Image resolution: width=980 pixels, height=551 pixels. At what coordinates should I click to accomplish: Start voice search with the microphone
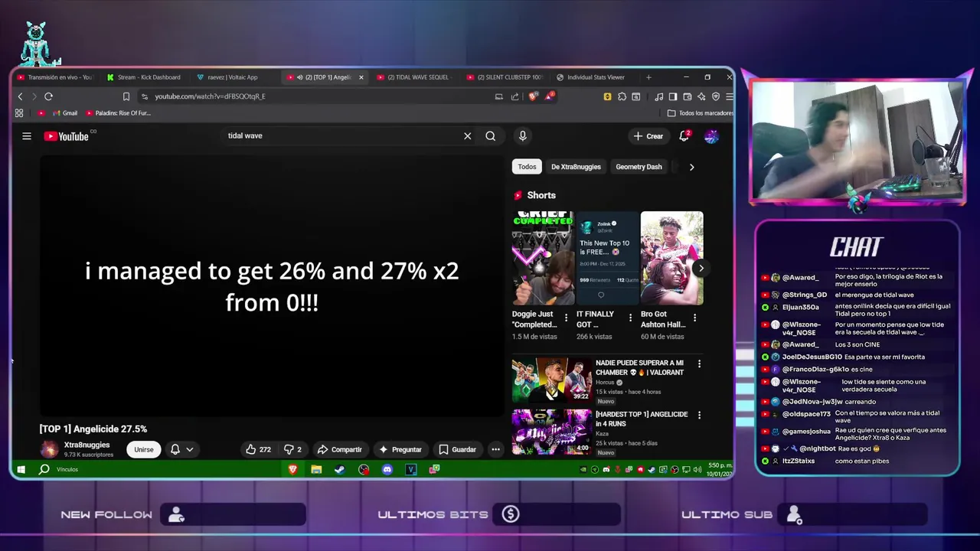pyautogui.click(x=522, y=136)
